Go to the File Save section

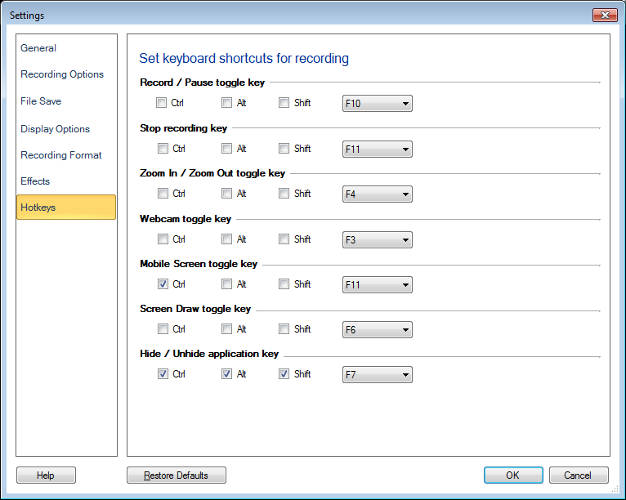(x=41, y=101)
